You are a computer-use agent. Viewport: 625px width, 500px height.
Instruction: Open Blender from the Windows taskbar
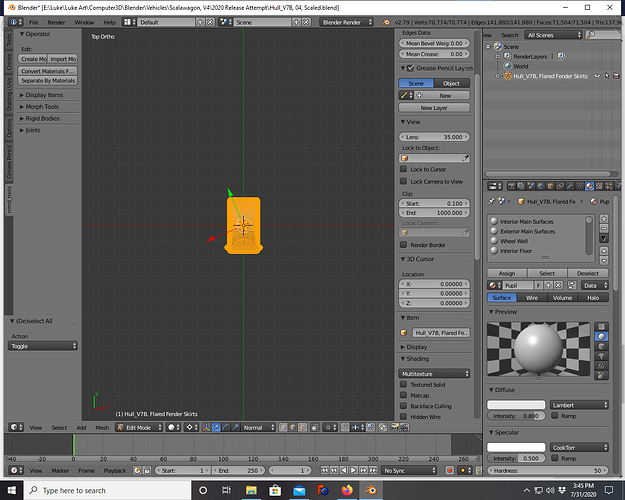(371, 490)
